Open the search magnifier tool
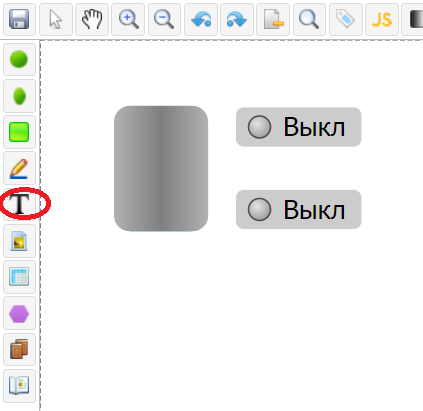 click(x=309, y=19)
